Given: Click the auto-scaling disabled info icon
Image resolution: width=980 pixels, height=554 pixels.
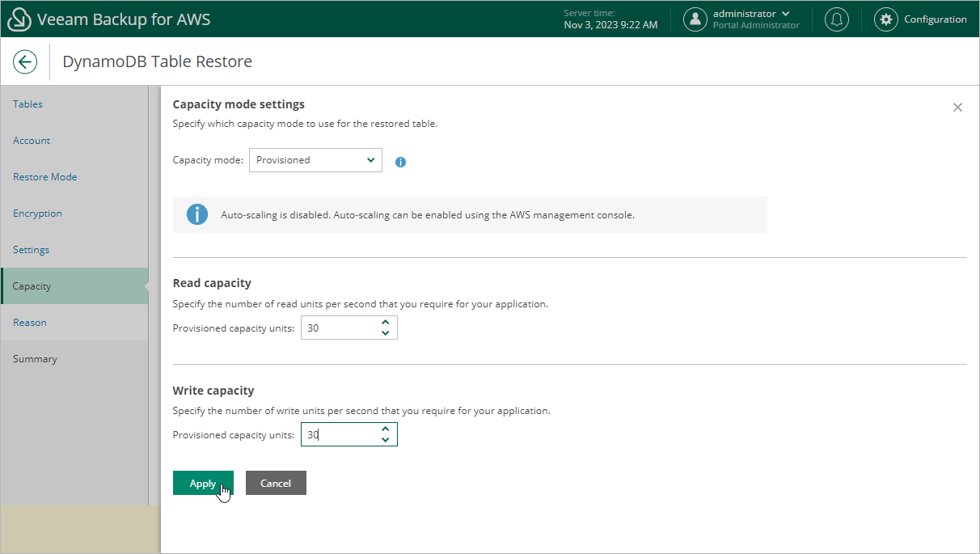Looking at the screenshot, I should tap(197, 214).
